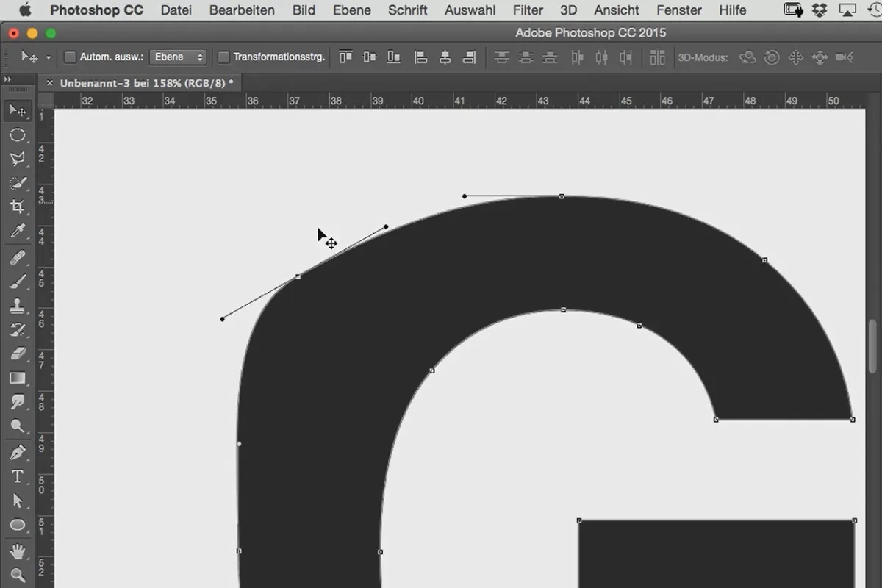
Task: Select the History Brush tool
Action: [18, 330]
